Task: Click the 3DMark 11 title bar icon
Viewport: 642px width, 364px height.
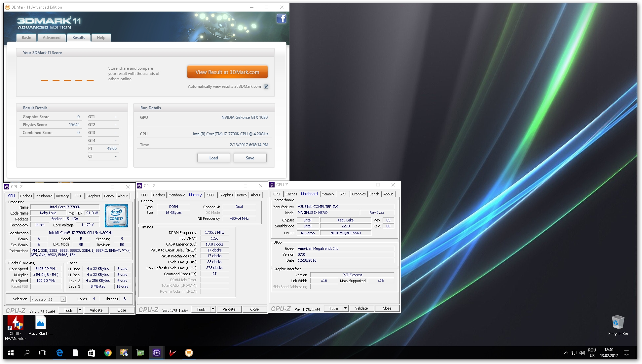Action: (8, 7)
